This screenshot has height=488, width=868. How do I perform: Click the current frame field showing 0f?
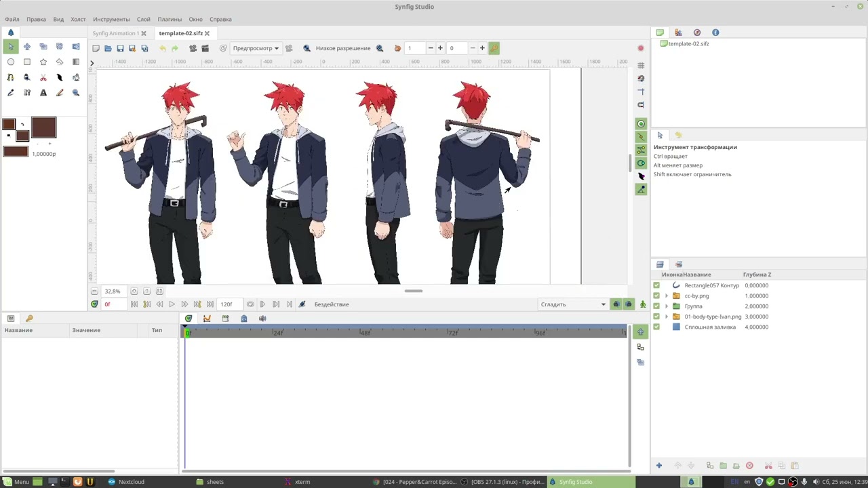[114, 304]
